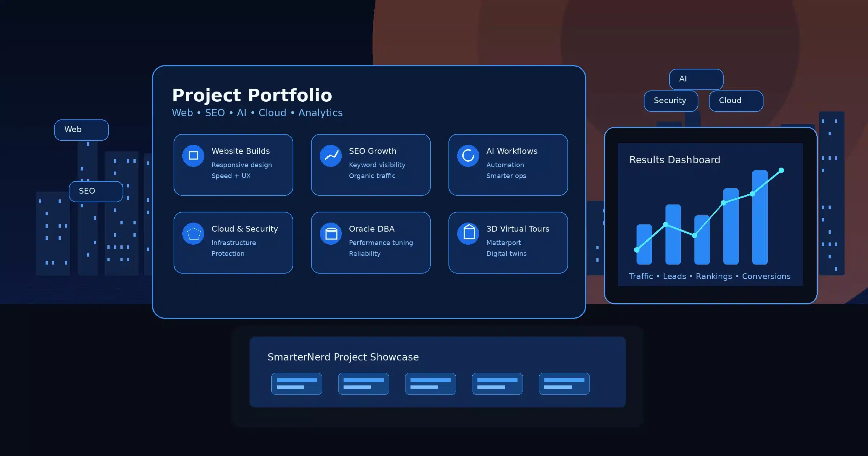868x456 pixels.
Task: Click 'Keyword visibility' text
Action: click(377, 165)
